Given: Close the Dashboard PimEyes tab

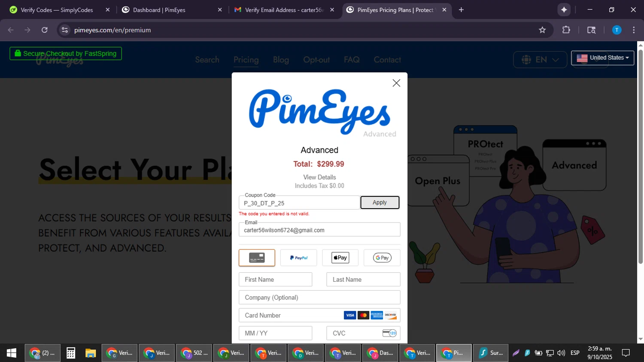Looking at the screenshot, I should coord(220,10).
